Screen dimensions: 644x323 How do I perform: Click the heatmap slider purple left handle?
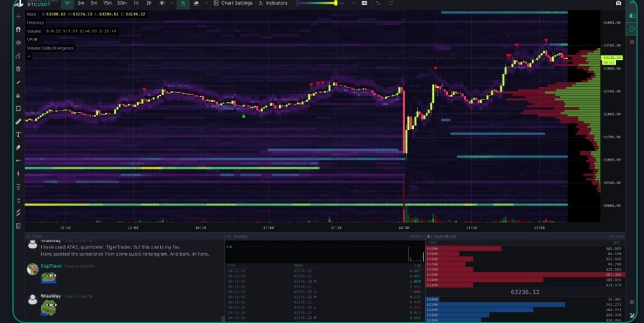point(298,4)
